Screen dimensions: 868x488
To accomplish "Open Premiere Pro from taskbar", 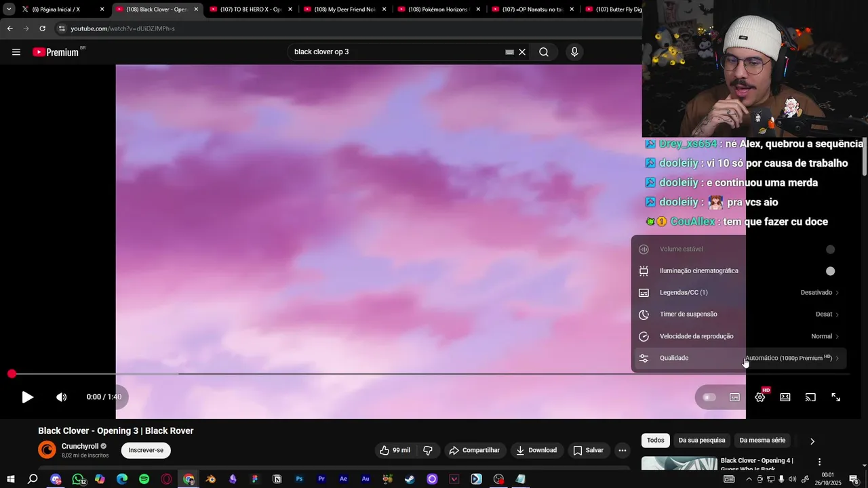I will point(321,479).
